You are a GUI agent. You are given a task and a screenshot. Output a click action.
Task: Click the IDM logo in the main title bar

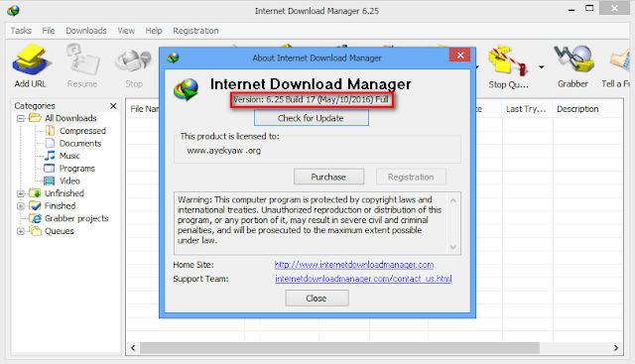pos(13,11)
